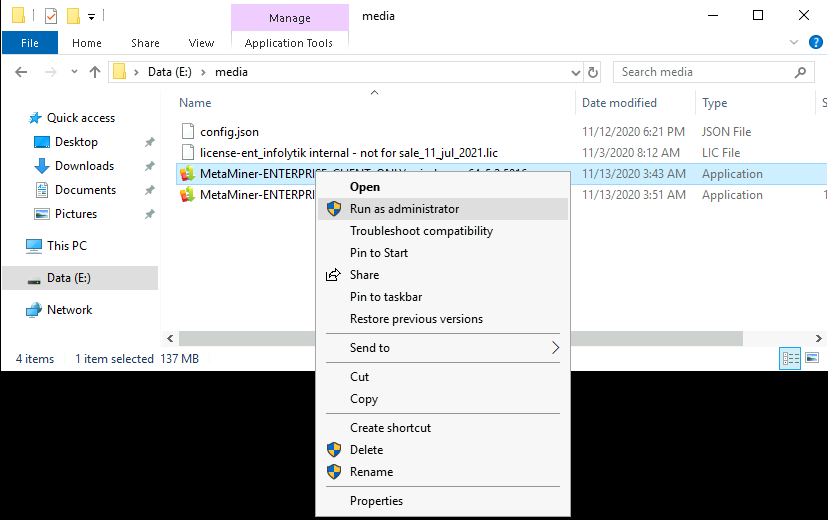The image size is (828, 520).
Task: Open Properties from the context menu
Action: click(443, 501)
